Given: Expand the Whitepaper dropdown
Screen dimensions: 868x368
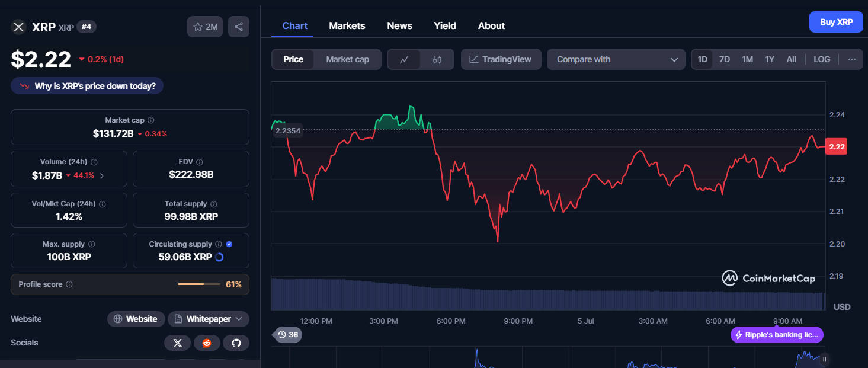Looking at the screenshot, I should [209, 319].
